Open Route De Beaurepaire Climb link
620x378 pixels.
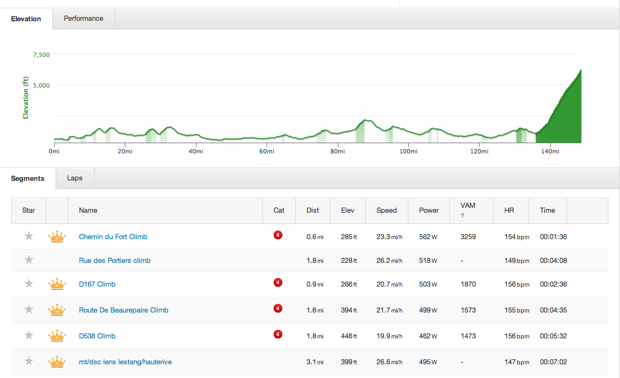[123, 310]
